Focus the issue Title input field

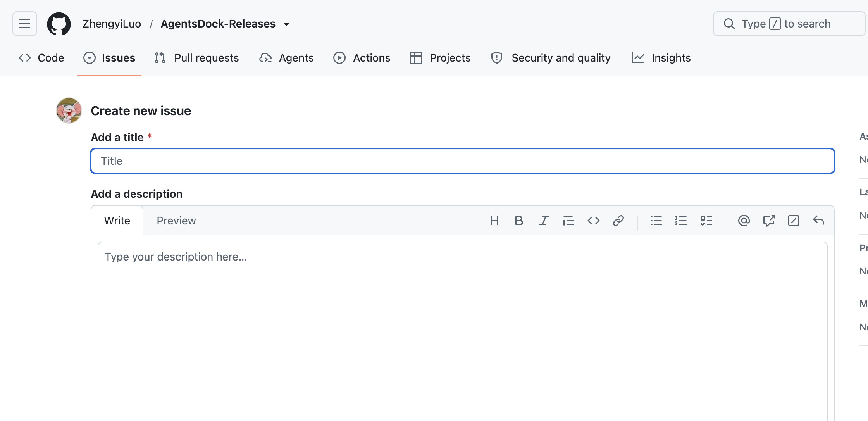463,161
